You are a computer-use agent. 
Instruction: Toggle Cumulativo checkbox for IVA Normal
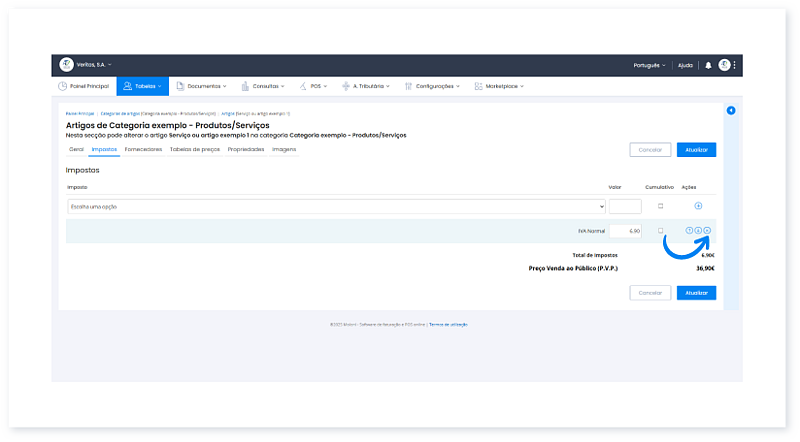660,231
